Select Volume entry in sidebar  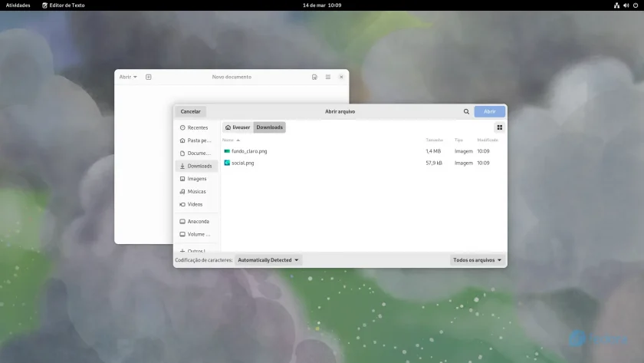click(196, 234)
